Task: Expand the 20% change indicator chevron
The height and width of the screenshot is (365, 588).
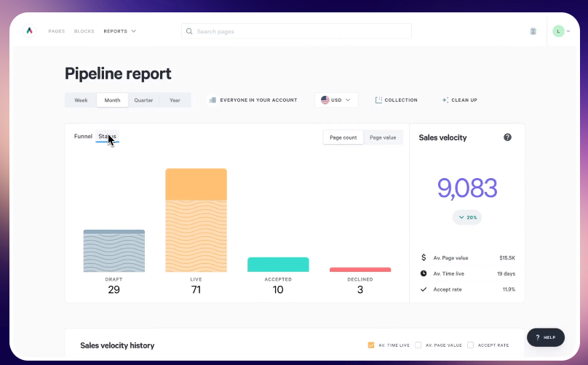Action: 461,217
